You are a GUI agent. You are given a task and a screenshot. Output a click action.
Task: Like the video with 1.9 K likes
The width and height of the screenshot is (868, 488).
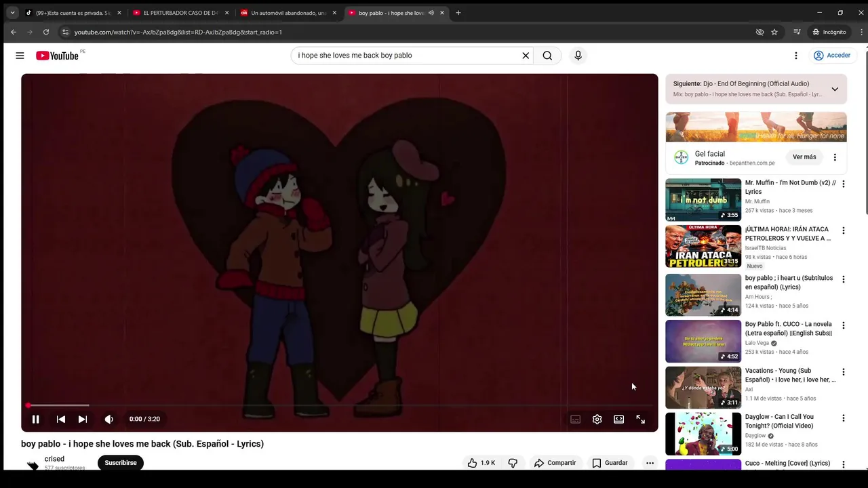pos(481,463)
